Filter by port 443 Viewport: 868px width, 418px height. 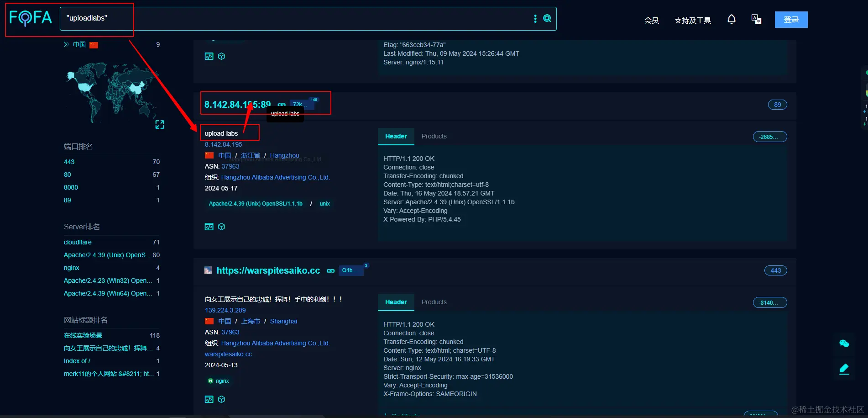tap(69, 162)
